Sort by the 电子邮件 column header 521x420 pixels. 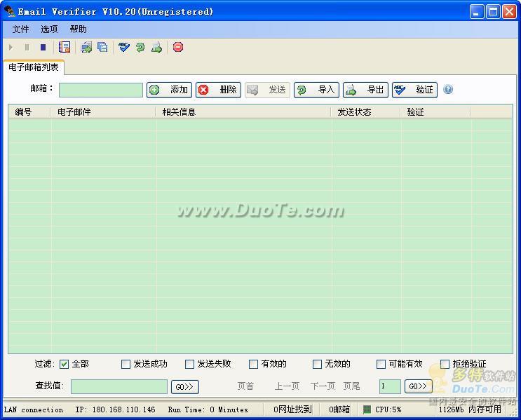[103, 112]
